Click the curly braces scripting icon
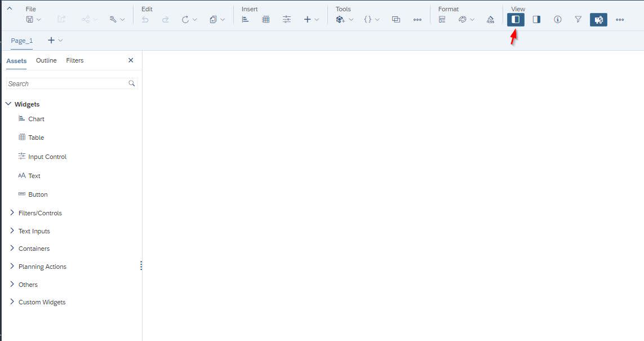 click(x=367, y=19)
